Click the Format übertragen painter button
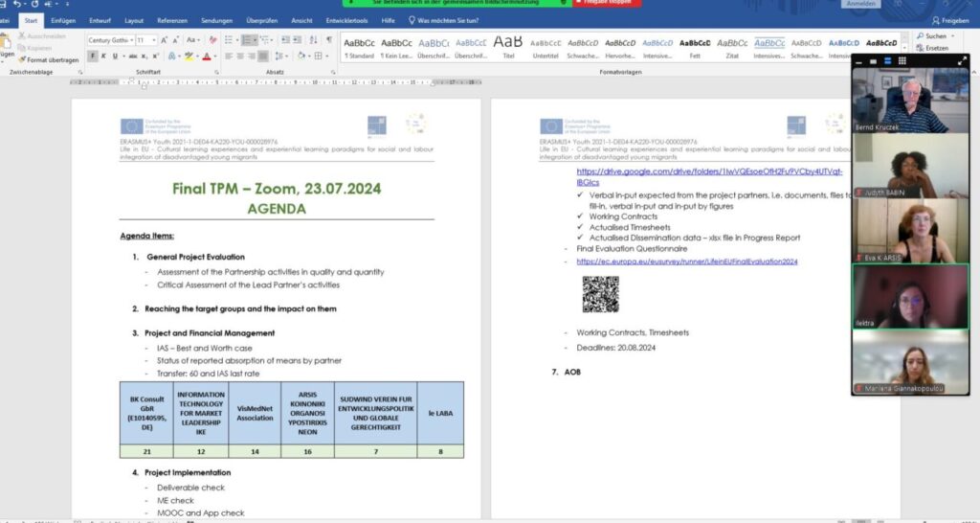The height and width of the screenshot is (523, 980). (x=48, y=59)
